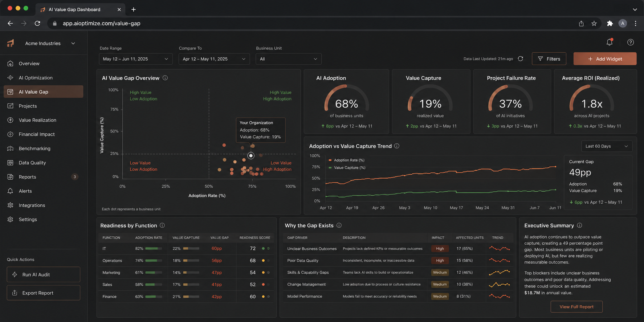Click the Marketing 47pp value gap cell

[x=217, y=273]
